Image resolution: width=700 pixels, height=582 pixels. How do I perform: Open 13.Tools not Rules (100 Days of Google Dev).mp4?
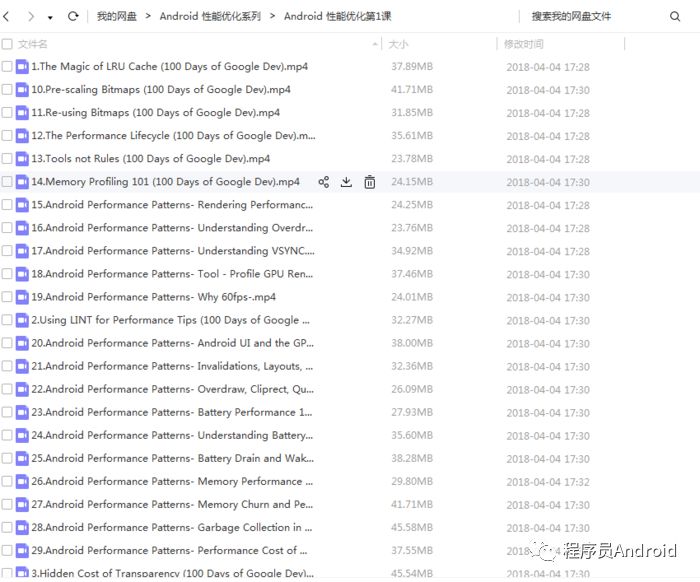pyautogui.click(x=151, y=158)
